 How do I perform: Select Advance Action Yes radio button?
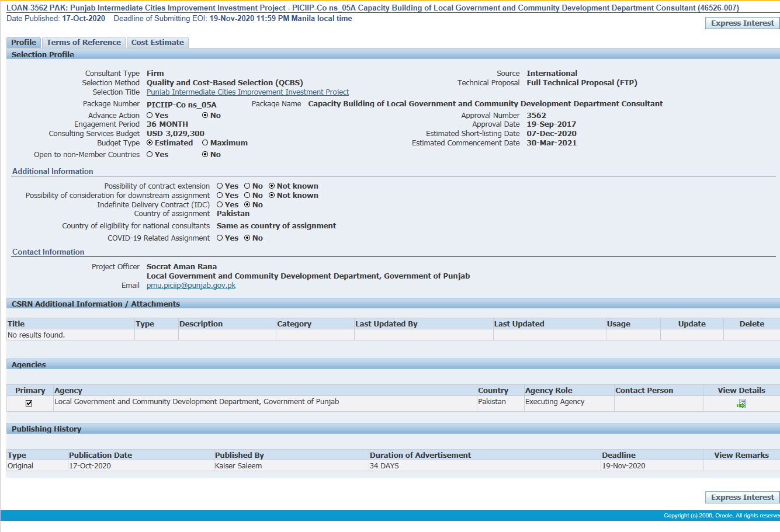point(150,116)
